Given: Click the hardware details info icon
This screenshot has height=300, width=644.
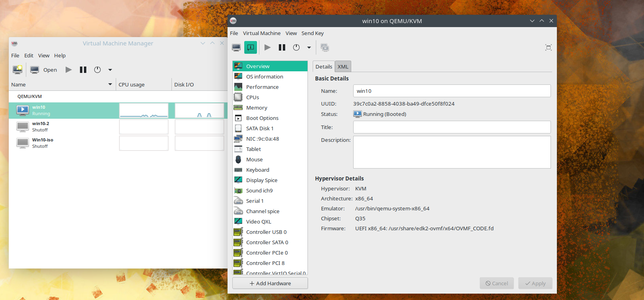Looking at the screenshot, I should tap(251, 47).
